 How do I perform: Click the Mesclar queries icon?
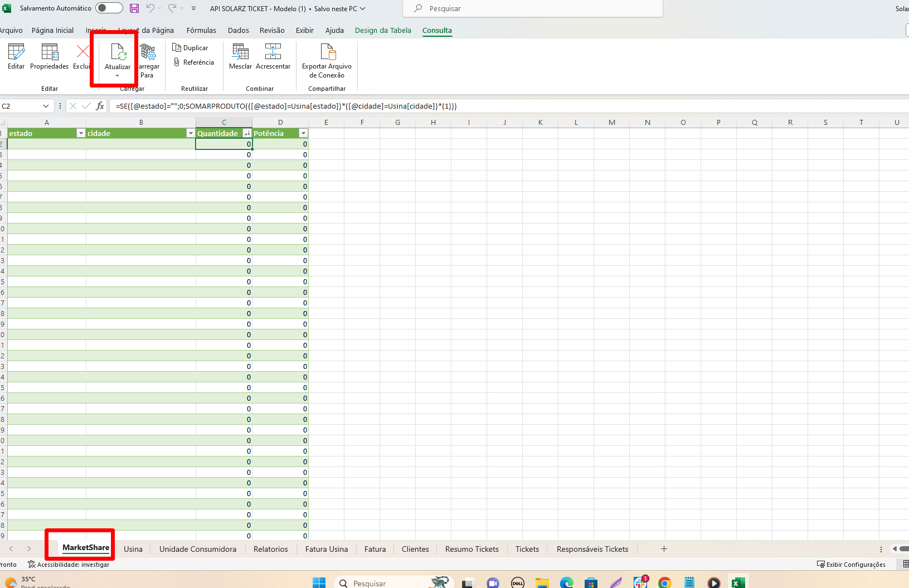(240, 53)
